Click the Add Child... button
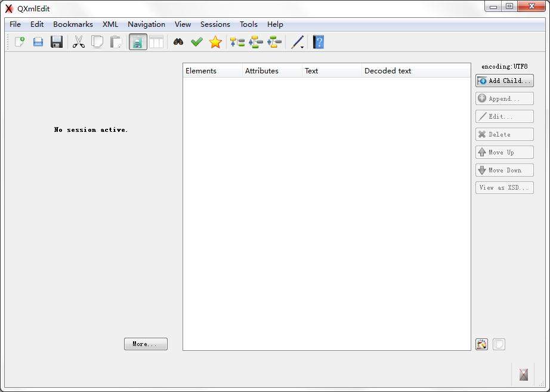550x392 pixels. click(504, 81)
